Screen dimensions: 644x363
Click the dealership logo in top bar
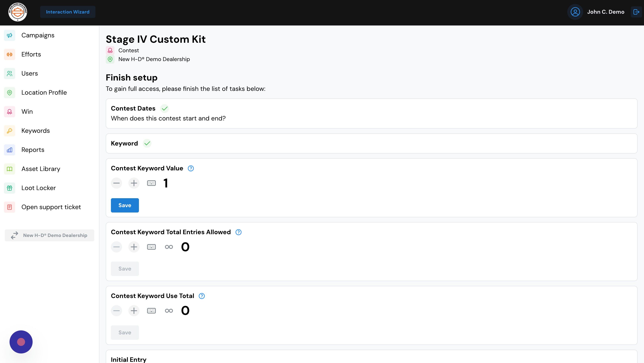click(18, 12)
